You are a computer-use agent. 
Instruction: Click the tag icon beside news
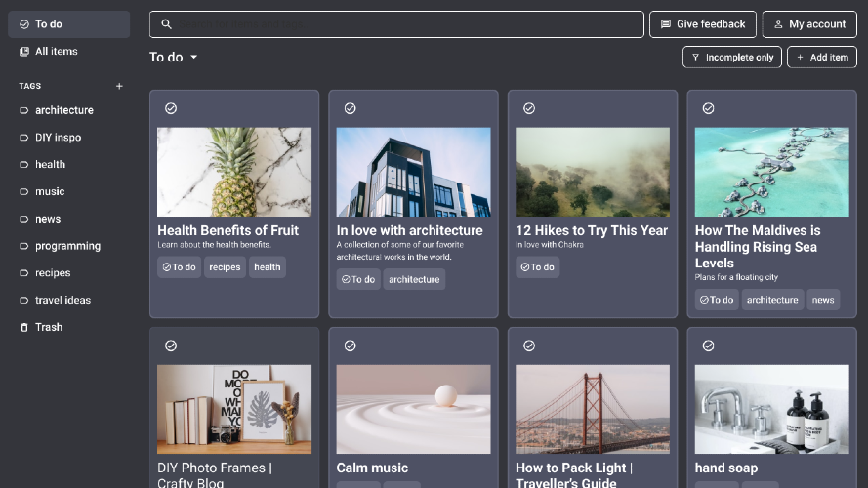[x=23, y=219]
